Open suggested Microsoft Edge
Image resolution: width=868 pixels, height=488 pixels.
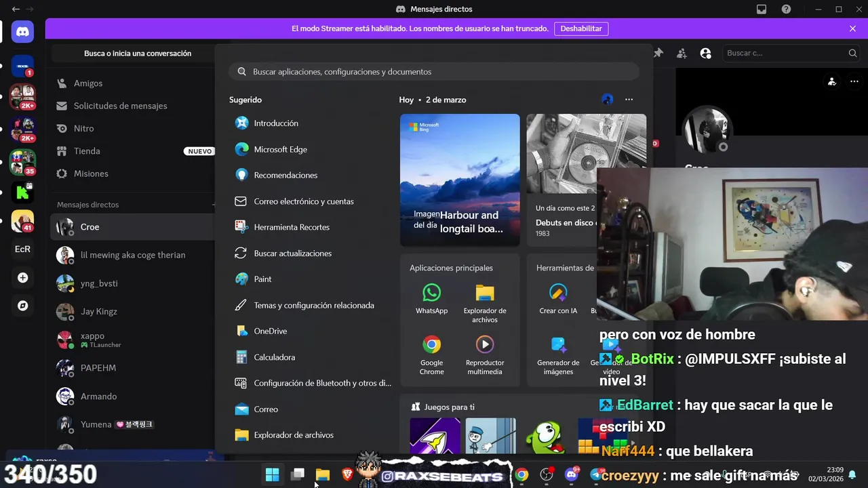pos(312,149)
